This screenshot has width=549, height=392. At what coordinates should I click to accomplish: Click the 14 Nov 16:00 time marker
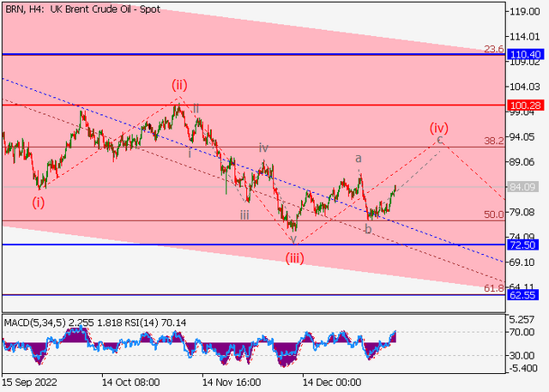(x=231, y=383)
